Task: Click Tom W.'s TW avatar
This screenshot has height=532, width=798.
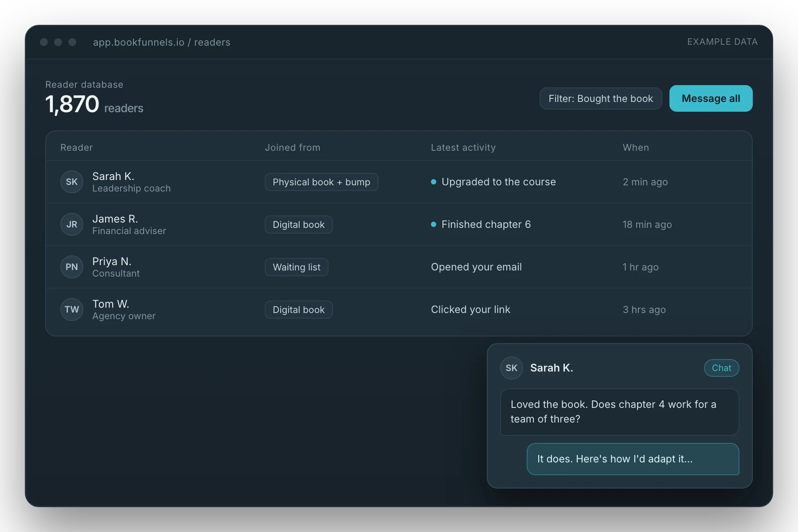Action: (72, 309)
